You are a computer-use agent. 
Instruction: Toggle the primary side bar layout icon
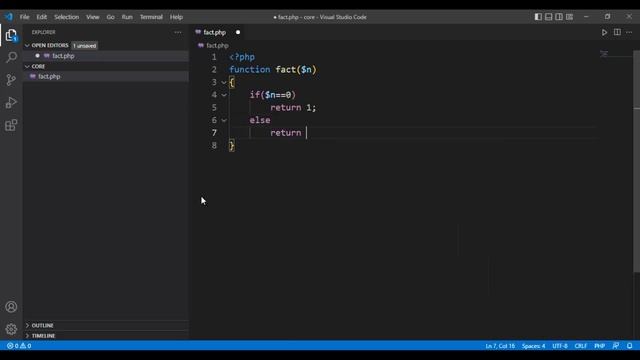tap(538, 17)
